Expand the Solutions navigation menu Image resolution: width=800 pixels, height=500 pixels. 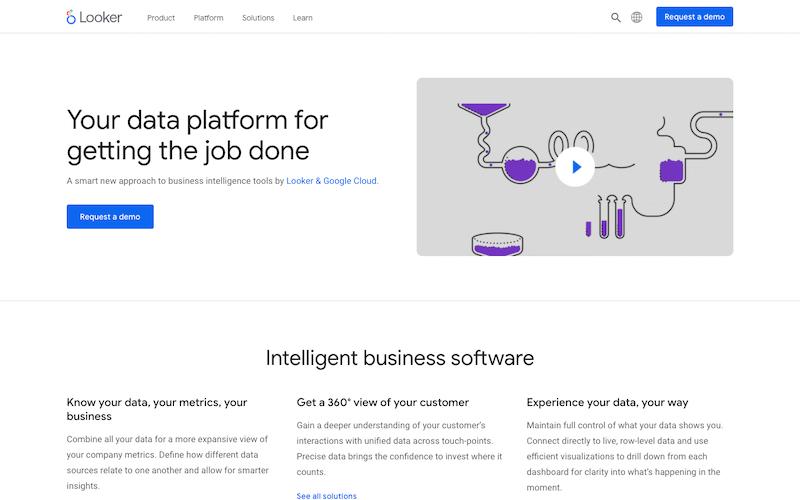coord(258,18)
